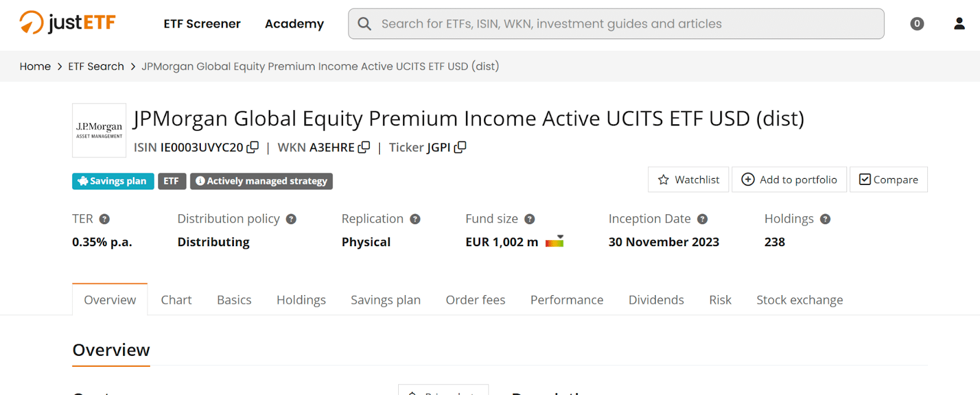Go to ETF Search breadcrumb link
This screenshot has height=395, width=980.
[x=96, y=66]
